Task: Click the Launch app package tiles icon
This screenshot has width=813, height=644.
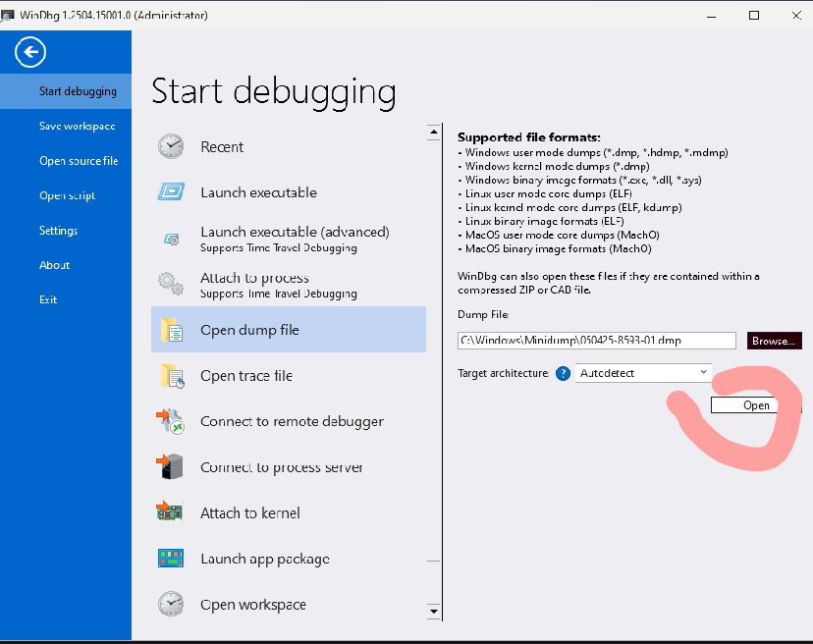Action: click(171, 559)
